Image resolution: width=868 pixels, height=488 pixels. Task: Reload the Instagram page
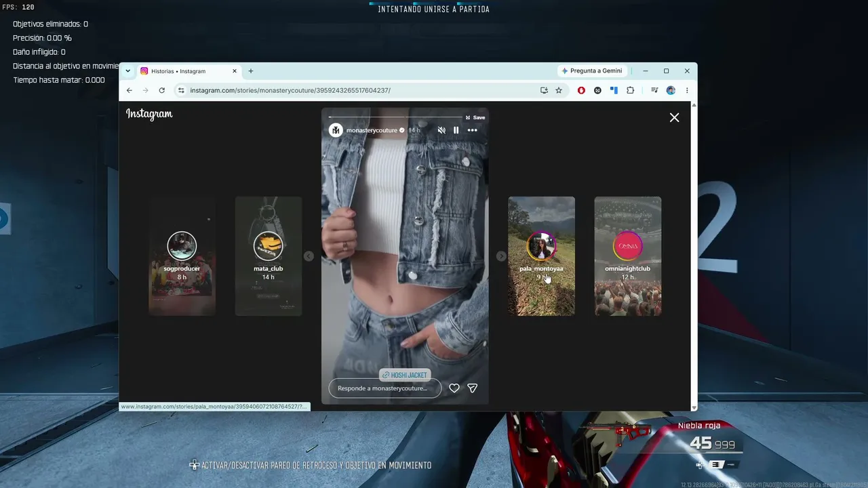click(162, 90)
